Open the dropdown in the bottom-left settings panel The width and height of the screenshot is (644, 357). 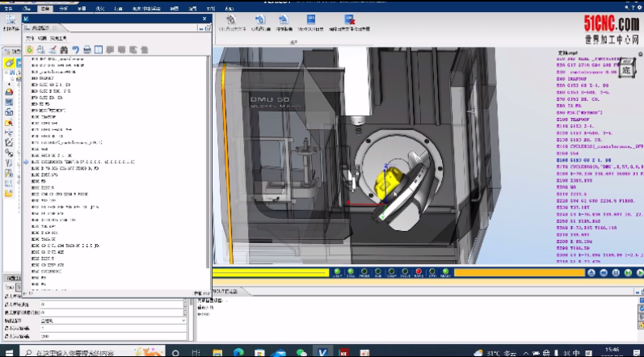[184, 320]
